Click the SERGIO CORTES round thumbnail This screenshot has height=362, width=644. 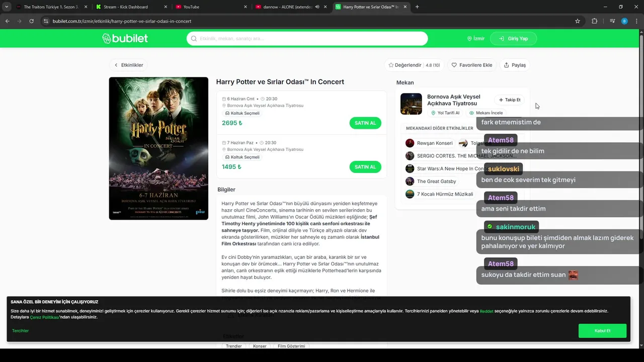410,156
